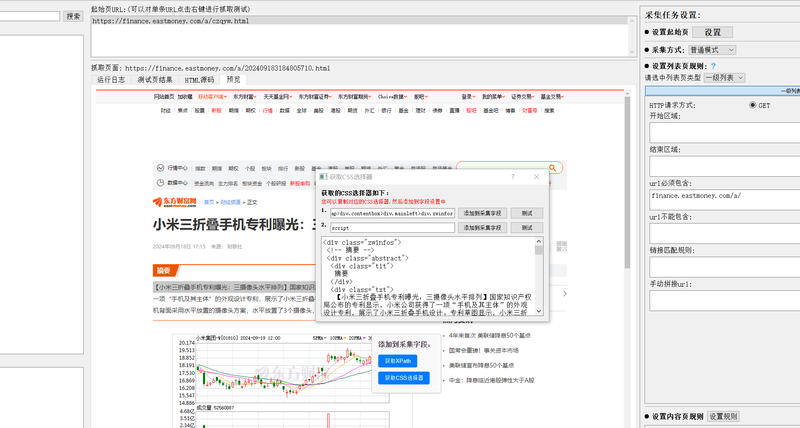
Task: Switch to the HTML源码 tab
Action: [199, 80]
